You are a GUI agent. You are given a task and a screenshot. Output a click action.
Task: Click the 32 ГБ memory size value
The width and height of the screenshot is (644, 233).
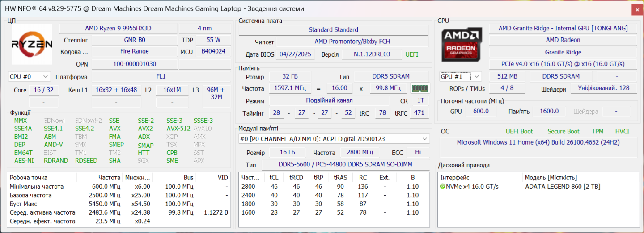click(x=291, y=76)
